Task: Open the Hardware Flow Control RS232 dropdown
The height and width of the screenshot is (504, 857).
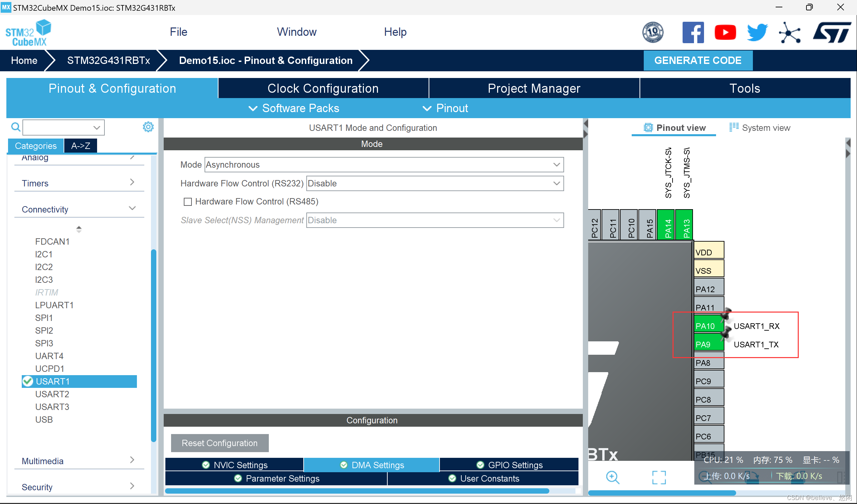Action: (x=435, y=183)
